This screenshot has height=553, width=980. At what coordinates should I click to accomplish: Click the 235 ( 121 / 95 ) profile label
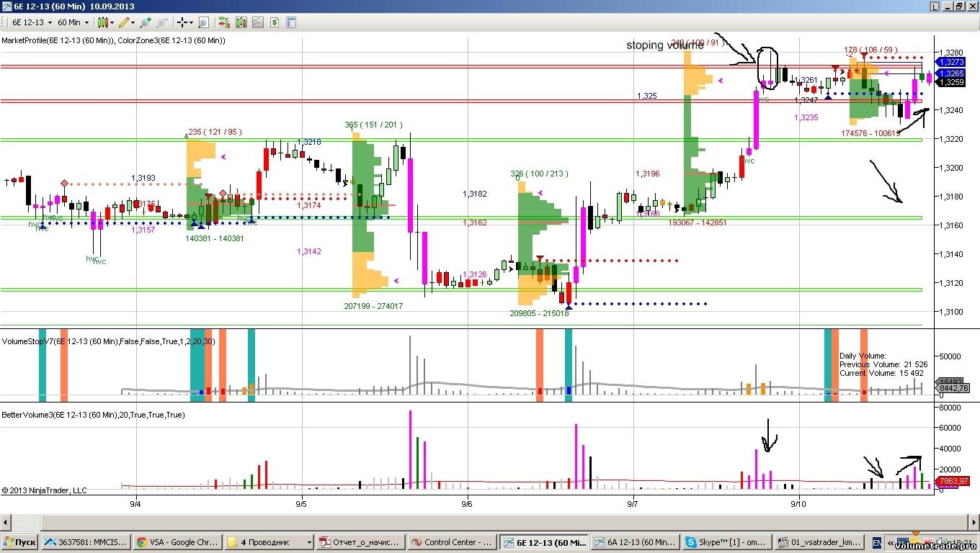click(215, 132)
